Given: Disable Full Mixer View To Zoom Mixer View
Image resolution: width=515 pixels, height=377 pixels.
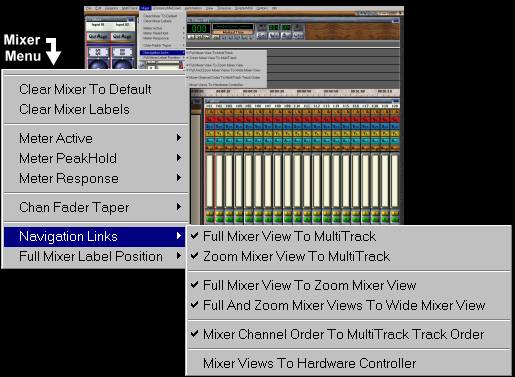Looking at the screenshot, I should [x=349, y=285].
